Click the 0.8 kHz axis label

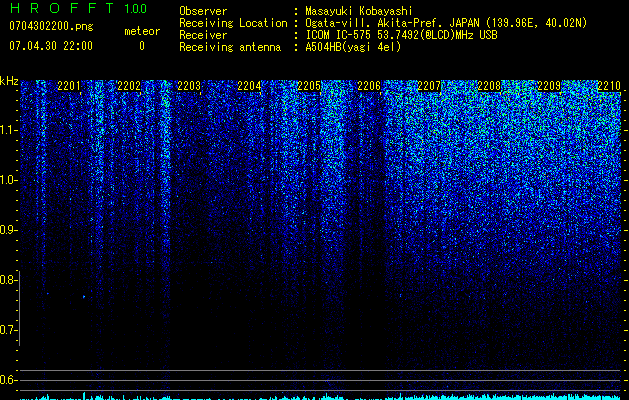tap(8, 280)
